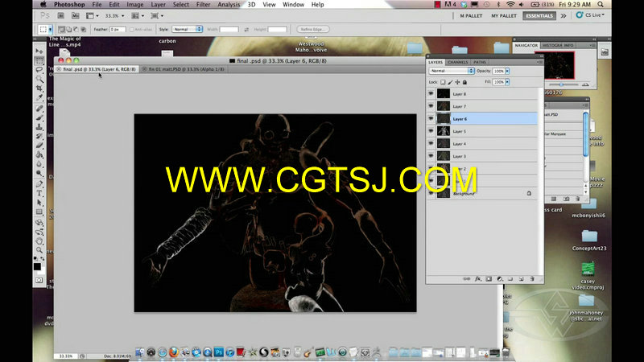Open marquee Style dropdown
The width and height of the screenshot is (644, 362).
188,30
